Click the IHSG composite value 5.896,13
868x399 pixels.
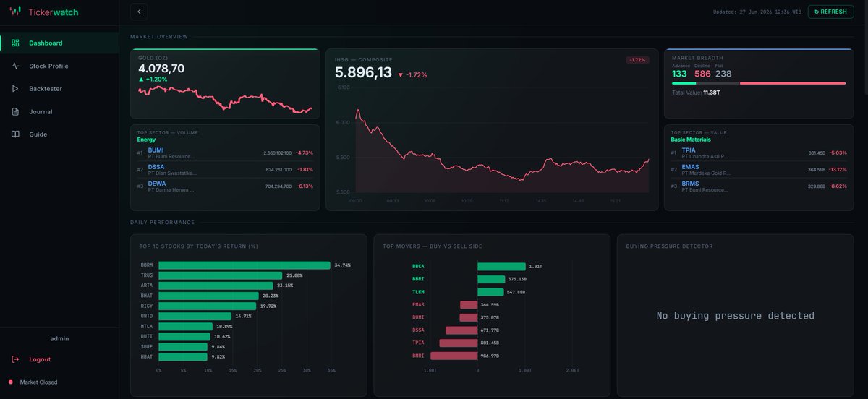click(x=363, y=72)
